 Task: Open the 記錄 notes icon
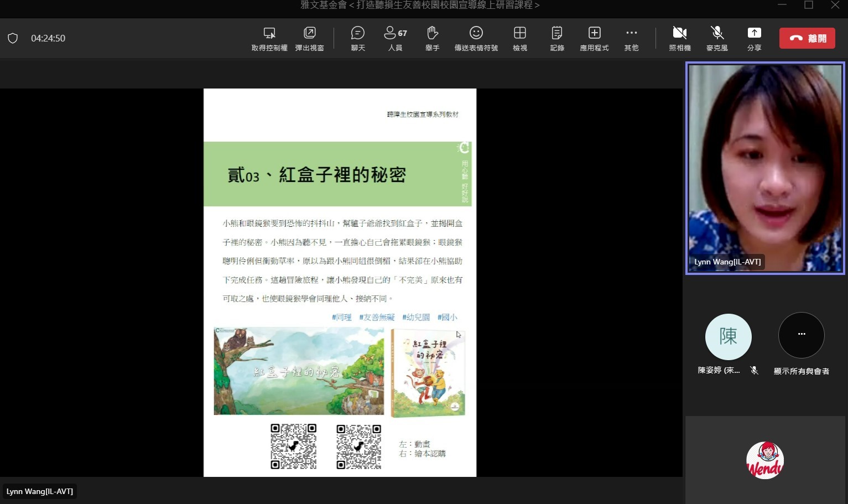[x=557, y=34]
